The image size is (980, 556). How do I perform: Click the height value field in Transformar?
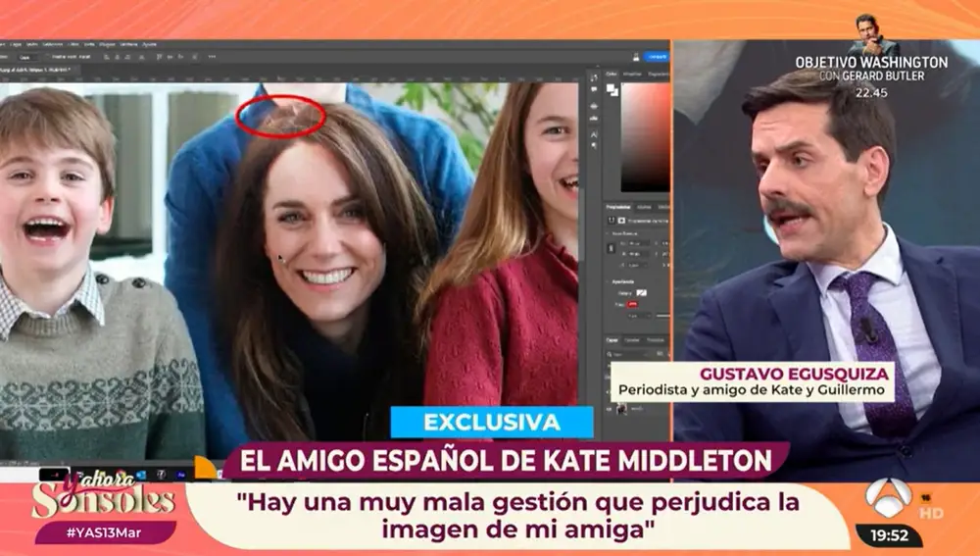(x=638, y=254)
